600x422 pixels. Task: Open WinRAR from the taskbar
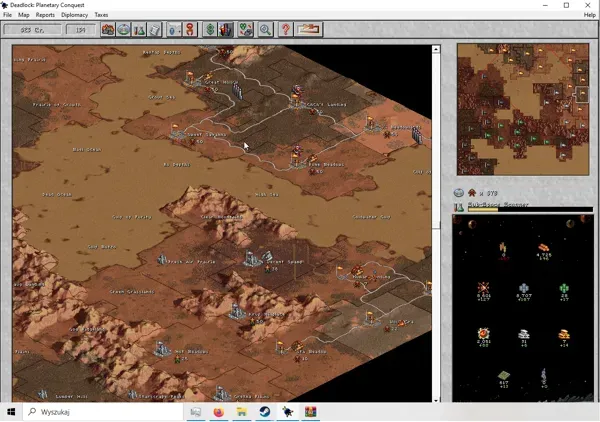click(x=310, y=412)
